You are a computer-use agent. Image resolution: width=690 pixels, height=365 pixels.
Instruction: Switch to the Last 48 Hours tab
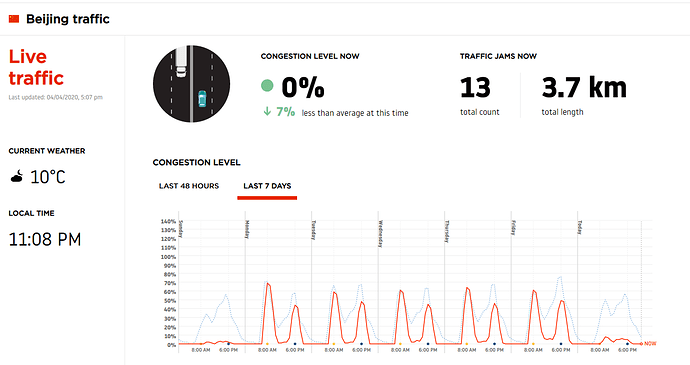coord(189,186)
